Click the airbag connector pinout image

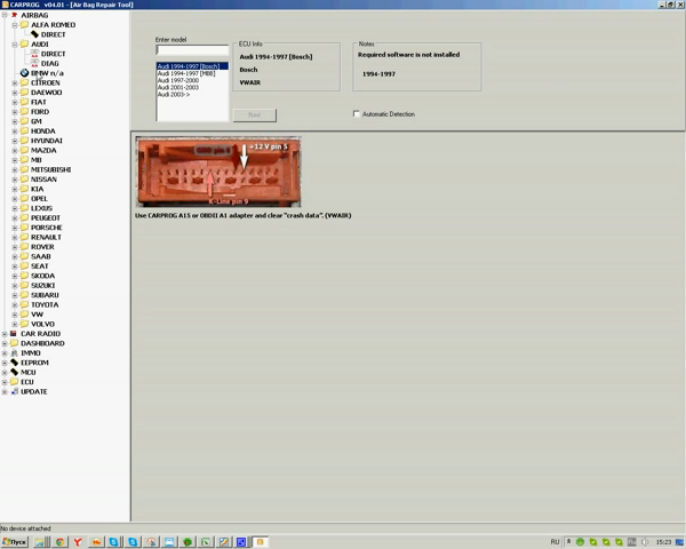coord(218,171)
